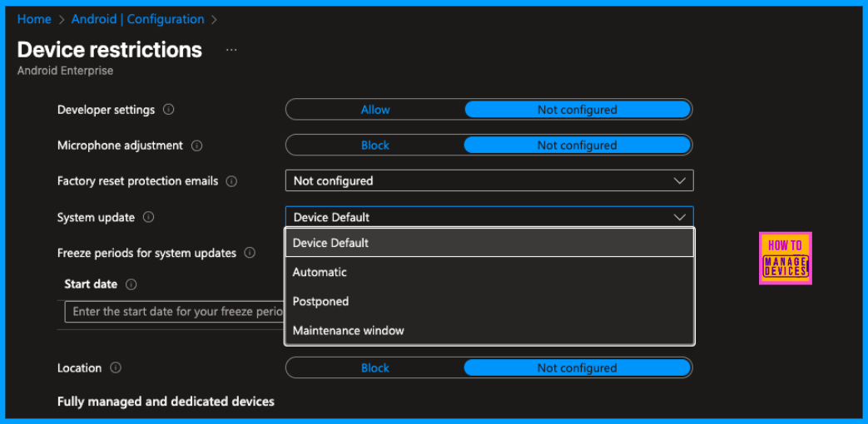Set Microphone adjustment to Block

point(375,145)
